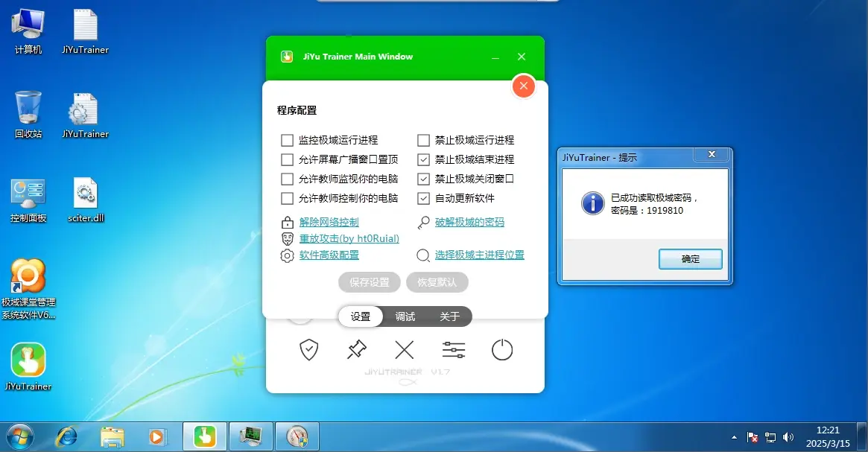The width and height of the screenshot is (868, 452).
Task: Click the 解除网络控制 link
Action: (329, 222)
